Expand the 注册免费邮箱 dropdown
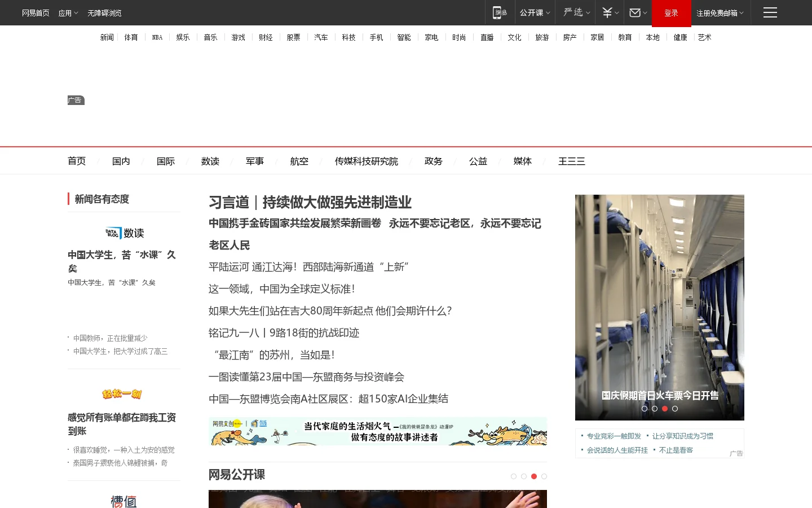The height and width of the screenshot is (508, 812). pyautogui.click(x=742, y=13)
